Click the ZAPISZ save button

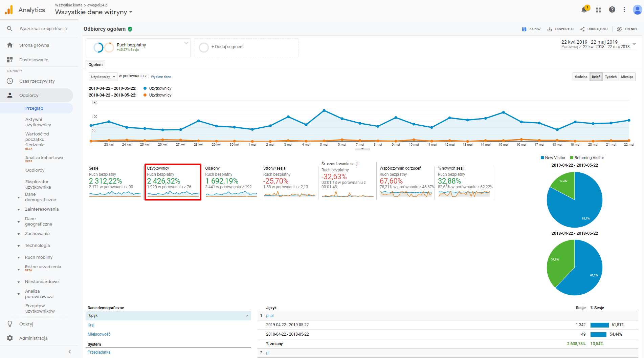point(531,29)
